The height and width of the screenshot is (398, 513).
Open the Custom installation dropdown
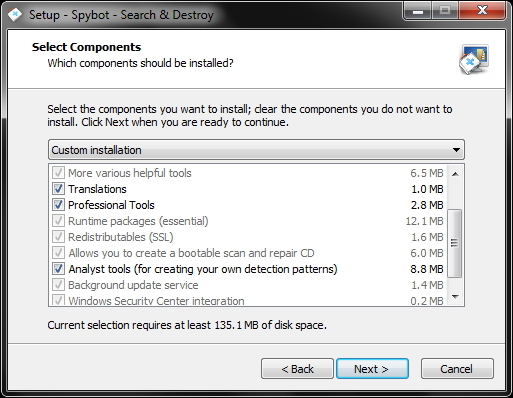pyautogui.click(x=256, y=150)
